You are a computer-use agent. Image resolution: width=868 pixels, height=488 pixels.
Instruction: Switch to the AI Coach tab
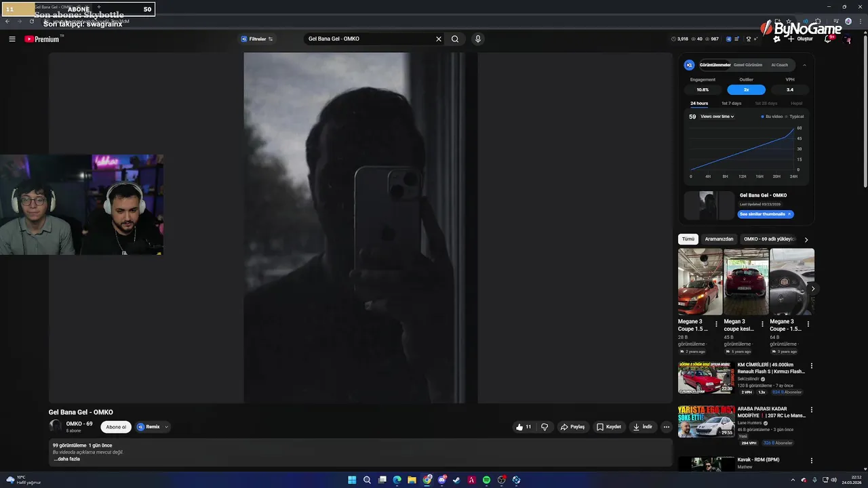click(780, 65)
